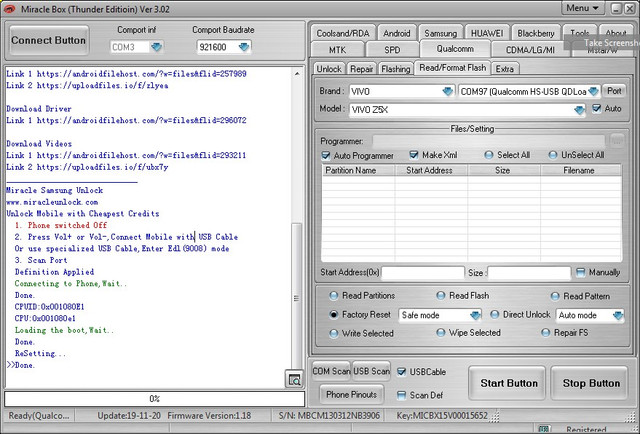Switch to the Blackberry tab

(536, 33)
